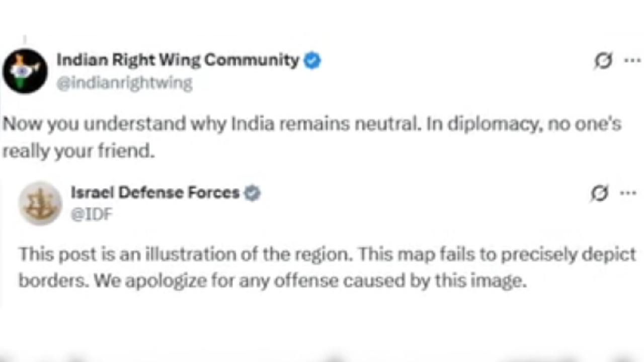Viewport: 644px width, 362px height.
Task: Open the post text about India remaining neutral
Action: 312,137
